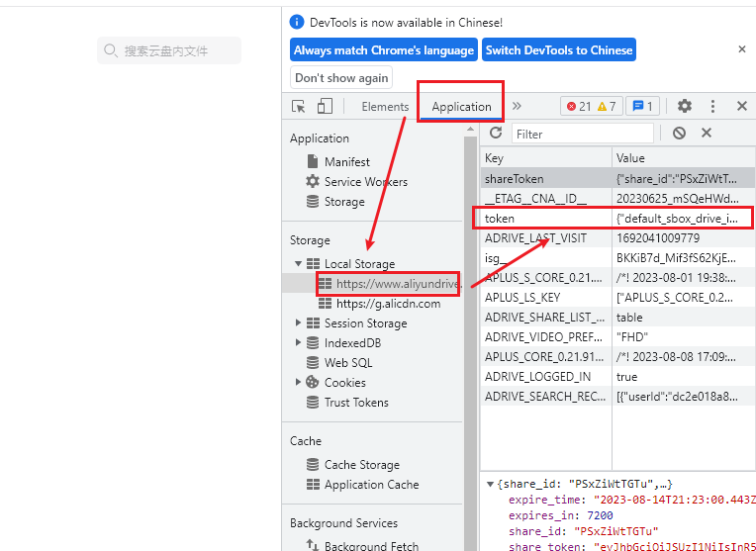Image resolution: width=756 pixels, height=551 pixels.
Task: Click into the Filter input field
Action: (583, 134)
